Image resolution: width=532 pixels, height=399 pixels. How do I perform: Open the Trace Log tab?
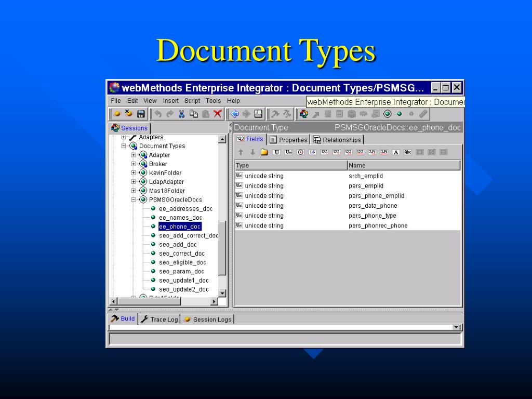(x=159, y=320)
